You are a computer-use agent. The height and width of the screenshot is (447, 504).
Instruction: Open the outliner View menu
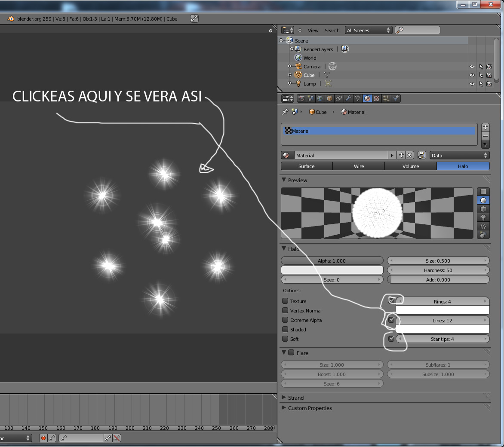(x=313, y=31)
